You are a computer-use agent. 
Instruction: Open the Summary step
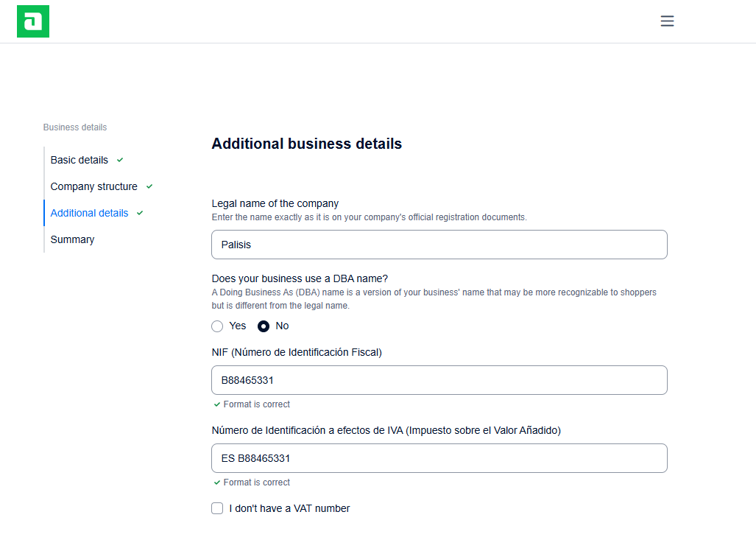pos(72,239)
